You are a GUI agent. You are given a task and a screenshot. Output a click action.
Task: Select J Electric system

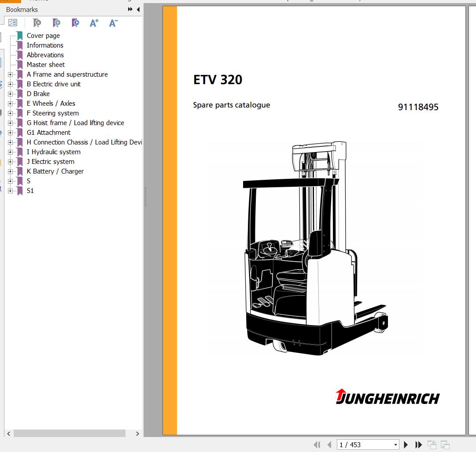(x=50, y=162)
